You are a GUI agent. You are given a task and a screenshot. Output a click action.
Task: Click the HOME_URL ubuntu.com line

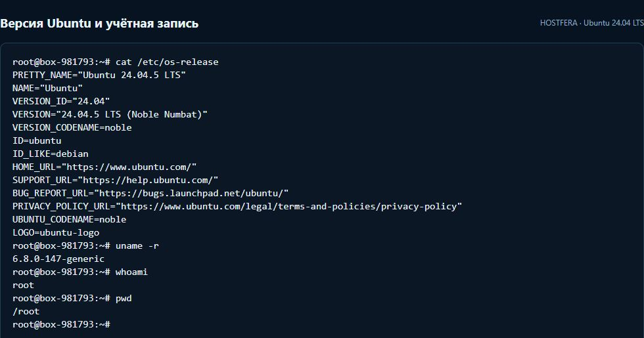(x=104, y=167)
